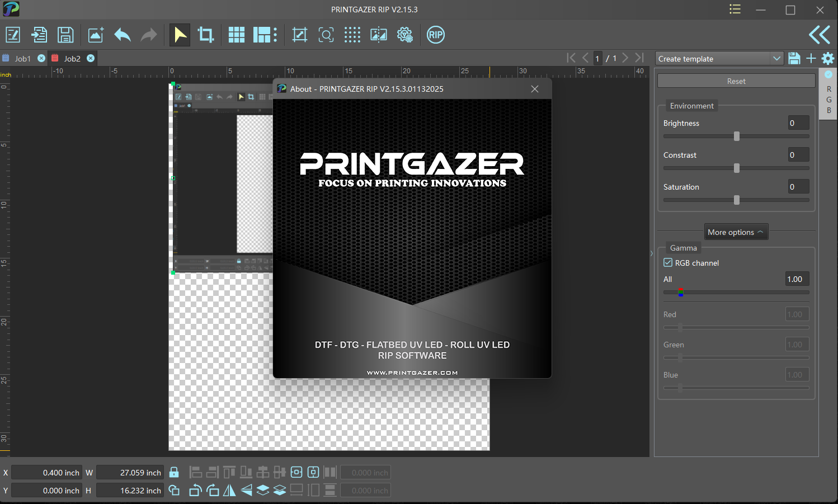Open the new job edit icon
Image resolution: width=838 pixels, height=504 pixels.
(13, 35)
